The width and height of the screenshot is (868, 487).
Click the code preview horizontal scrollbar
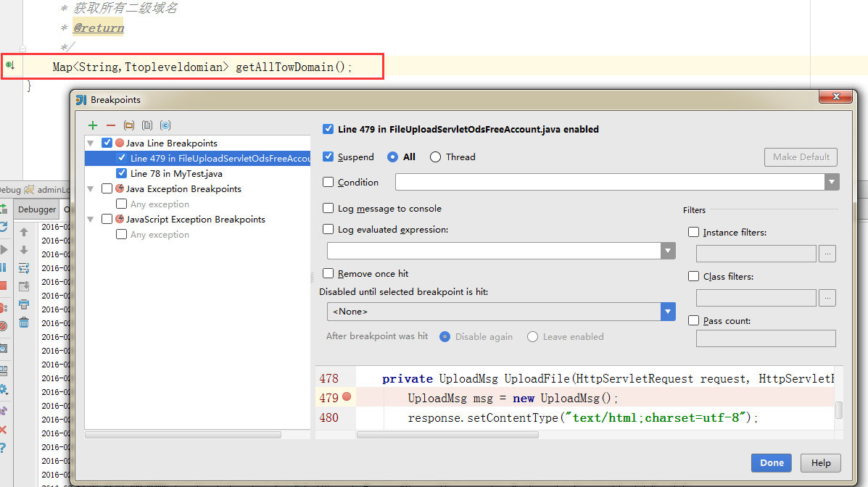(448, 435)
